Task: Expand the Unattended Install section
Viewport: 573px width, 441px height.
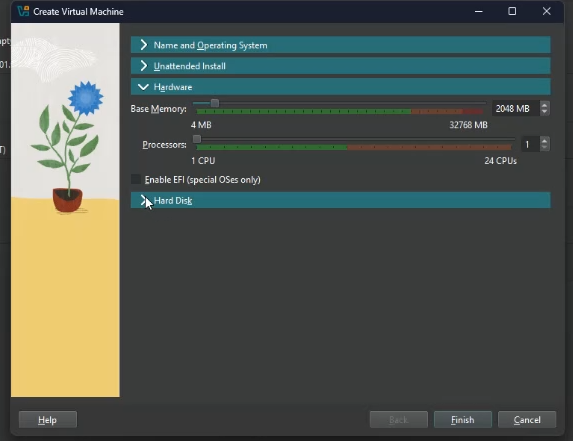Action: [341, 66]
